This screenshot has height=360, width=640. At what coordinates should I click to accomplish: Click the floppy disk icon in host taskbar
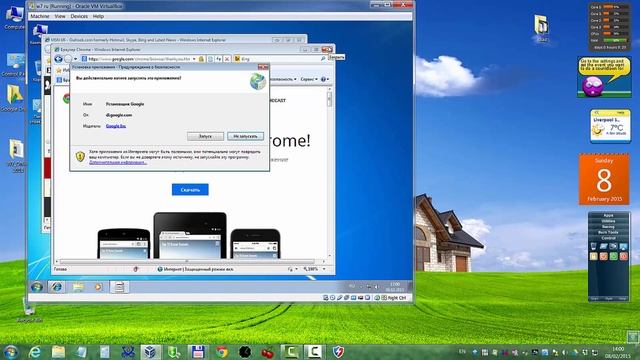tap(198, 352)
